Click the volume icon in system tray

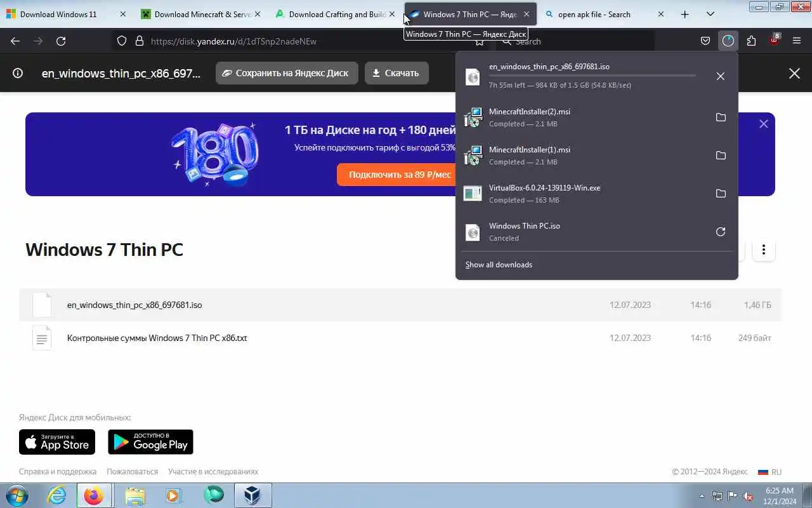tap(749, 496)
